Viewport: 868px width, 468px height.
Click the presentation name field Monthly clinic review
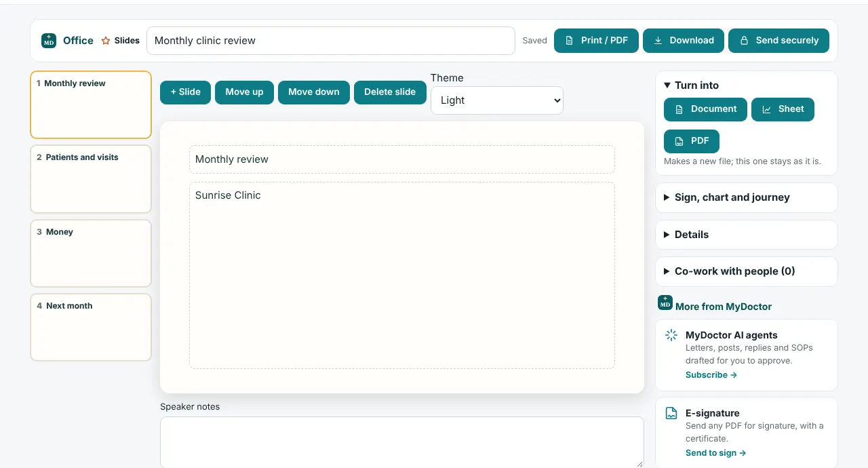(331, 41)
